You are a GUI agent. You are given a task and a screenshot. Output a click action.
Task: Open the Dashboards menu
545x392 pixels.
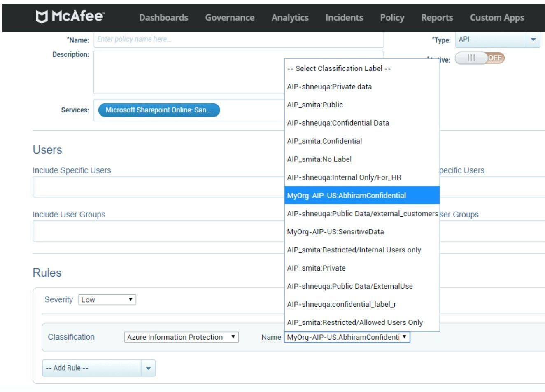coord(163,17)
